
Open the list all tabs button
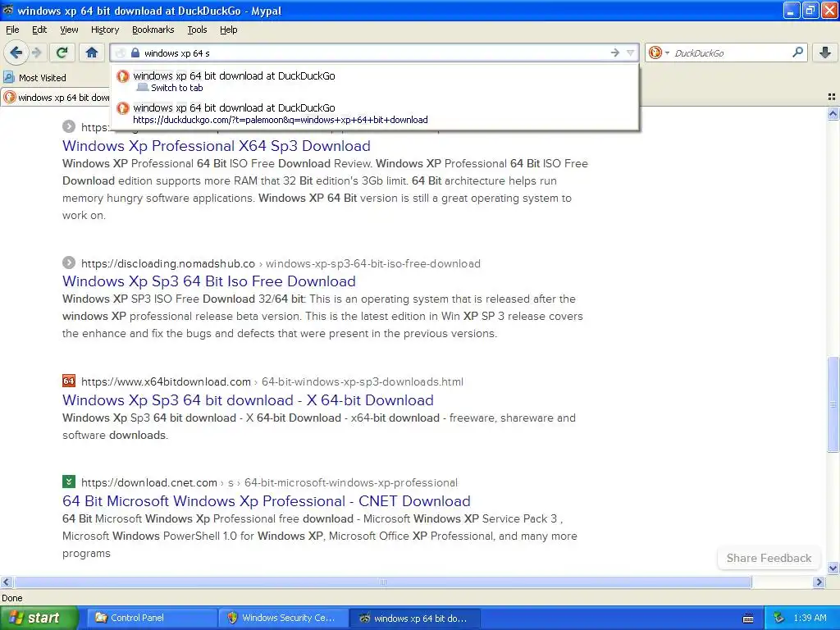click(832, 97)
